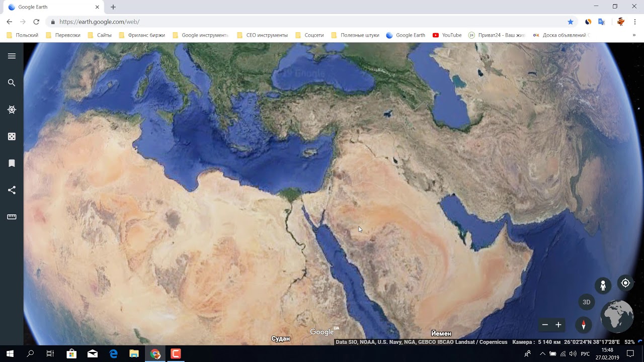The image size is (644, 362).
Task: Open the Доска объявлений OLX bookmark
Action: point(561,35)
